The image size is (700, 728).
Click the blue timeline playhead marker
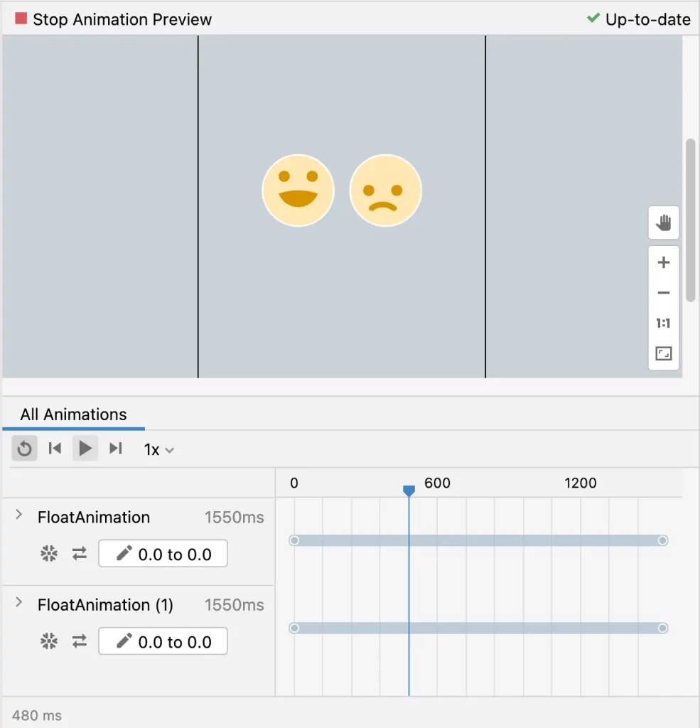click(x=409, y=491)
